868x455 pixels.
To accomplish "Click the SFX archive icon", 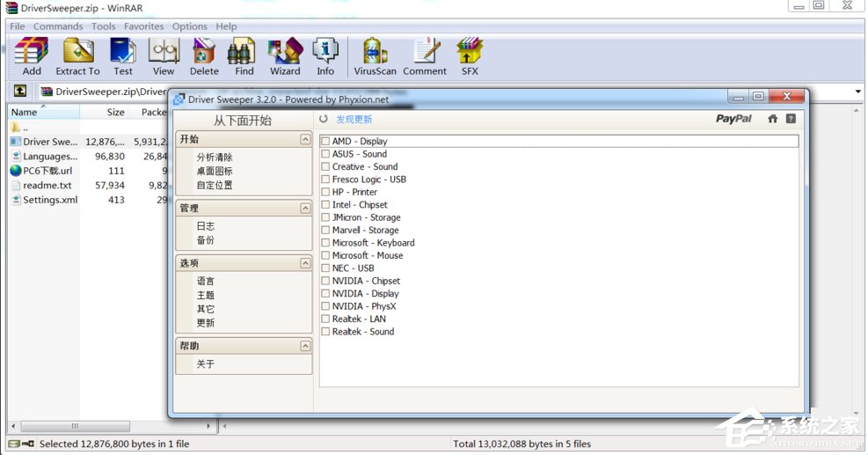I will pyautogui.click(x=470, y=55).
